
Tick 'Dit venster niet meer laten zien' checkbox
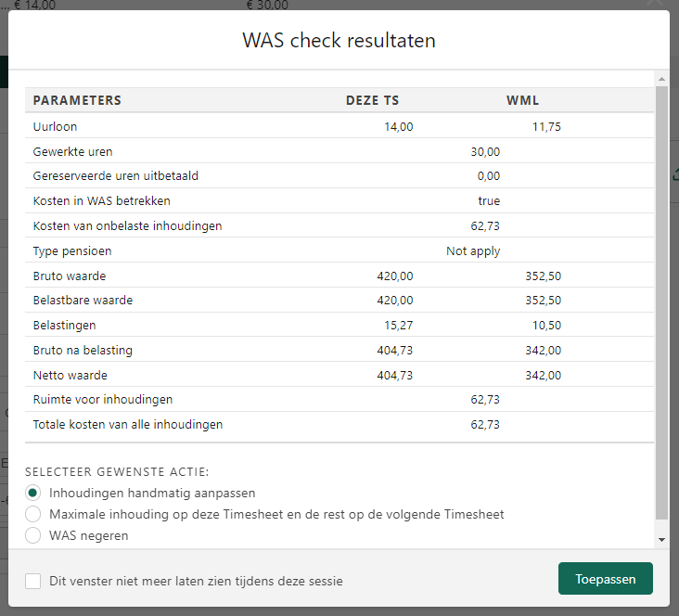click(33, 581)
